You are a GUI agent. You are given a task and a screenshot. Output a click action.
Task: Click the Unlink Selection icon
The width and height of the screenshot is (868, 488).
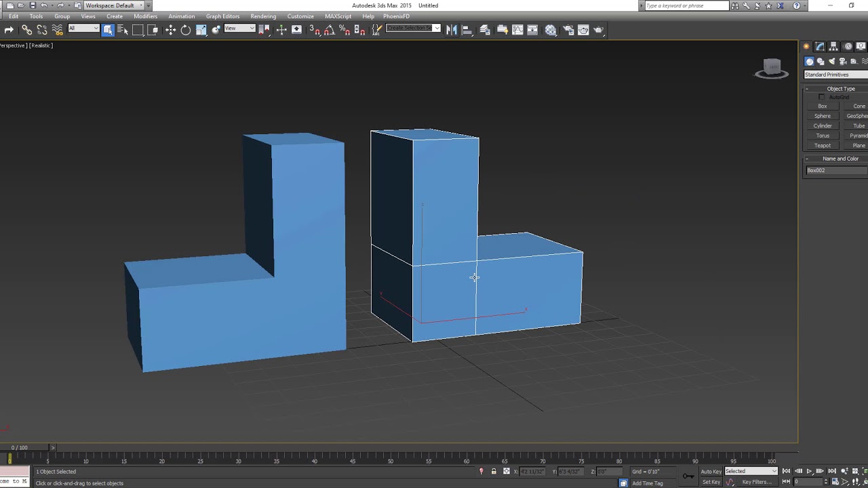click(x=42, y=30)
